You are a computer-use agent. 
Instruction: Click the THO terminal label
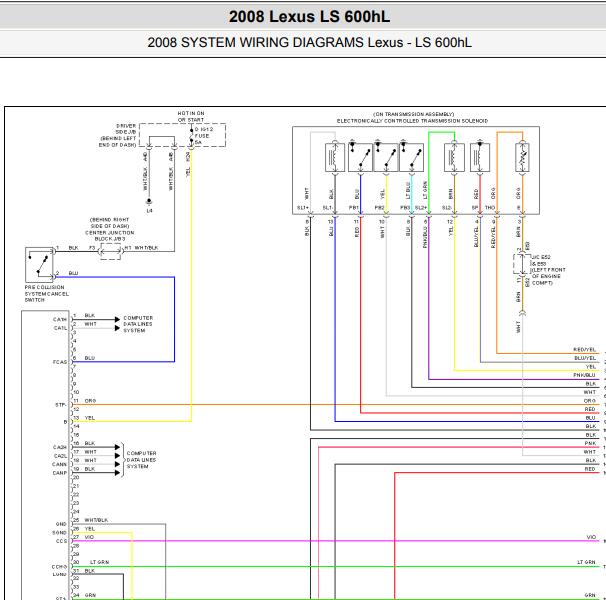(490, 208)
